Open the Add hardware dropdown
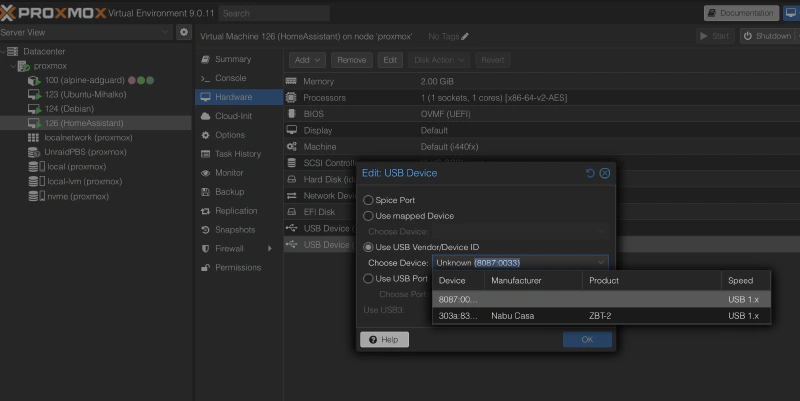Screen dimensions: 800x401 click(x=307, y=60)
